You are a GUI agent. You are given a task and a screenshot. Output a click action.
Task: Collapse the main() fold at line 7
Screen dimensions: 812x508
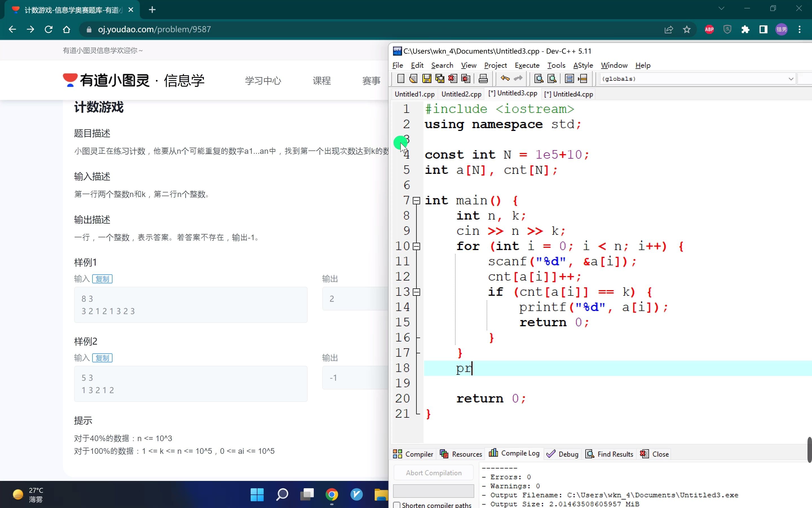click(x=416, y=201)
